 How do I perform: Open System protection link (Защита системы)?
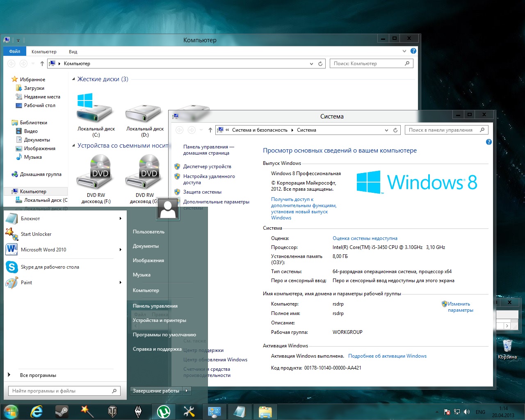[x=202, y=192]
